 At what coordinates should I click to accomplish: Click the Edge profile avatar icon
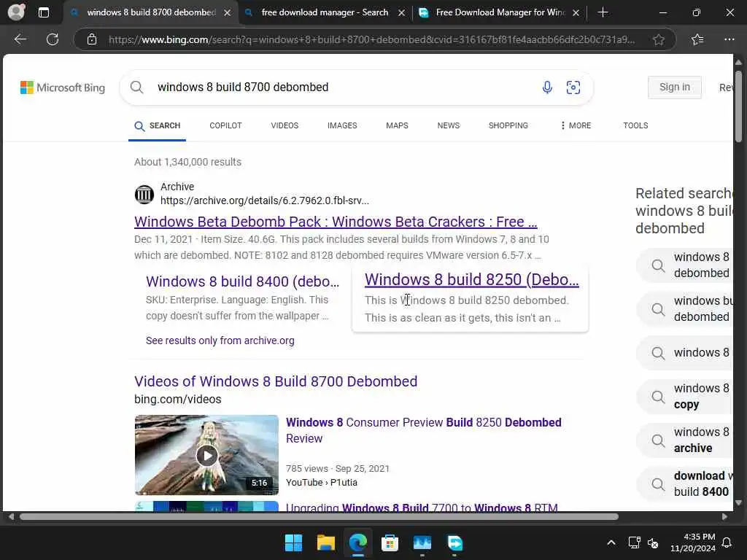point(16,12)
